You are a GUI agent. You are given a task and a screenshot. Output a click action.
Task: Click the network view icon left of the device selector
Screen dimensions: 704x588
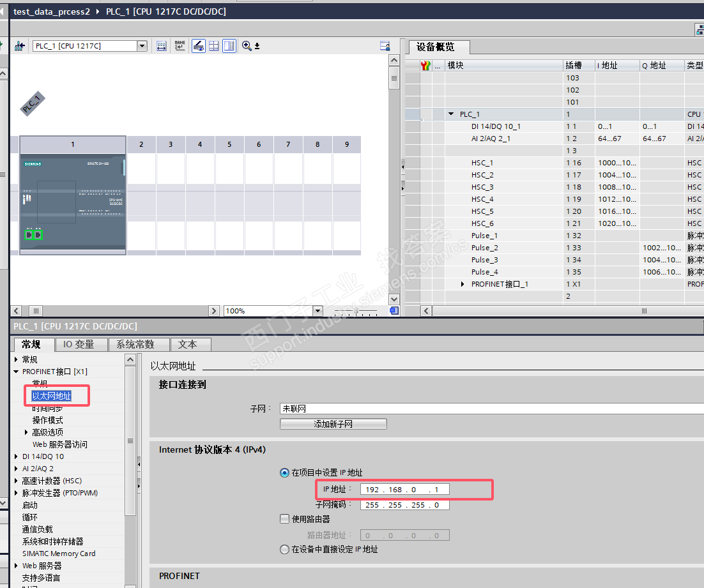(x=19, y=46)
